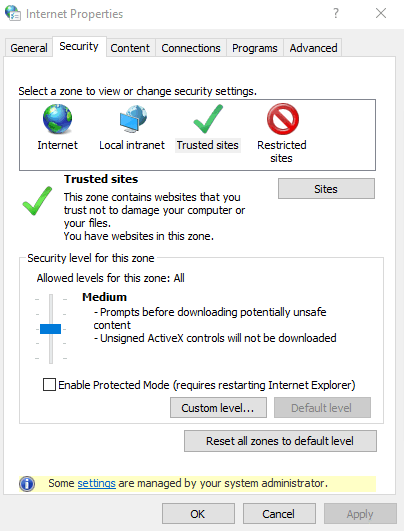Viewport: 404px width, 531px height.
Task: Click the question mark help icon
Action: (336, 13)
